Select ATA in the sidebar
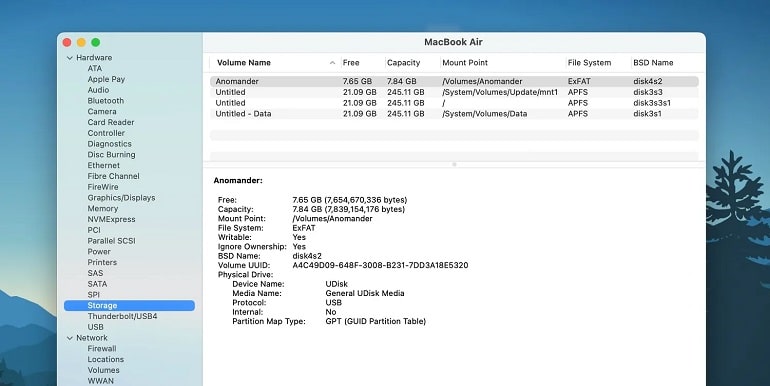770x386 pixels. pyautogui.click(x=95, y=69)
